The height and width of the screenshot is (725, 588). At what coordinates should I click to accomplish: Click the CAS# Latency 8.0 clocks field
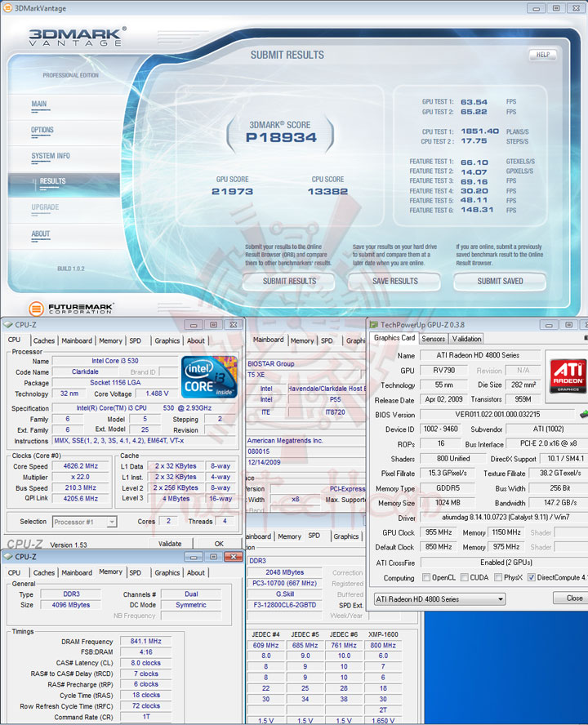[145, 663]
